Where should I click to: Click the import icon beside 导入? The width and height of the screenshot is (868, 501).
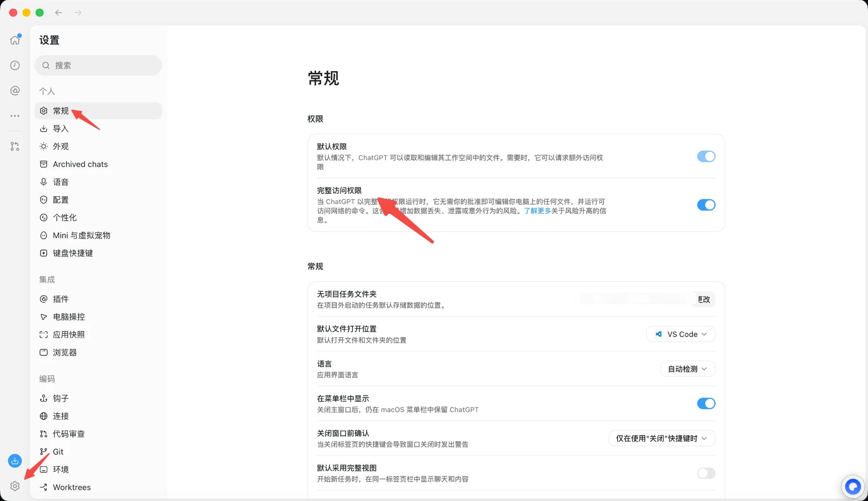(44, 129)
